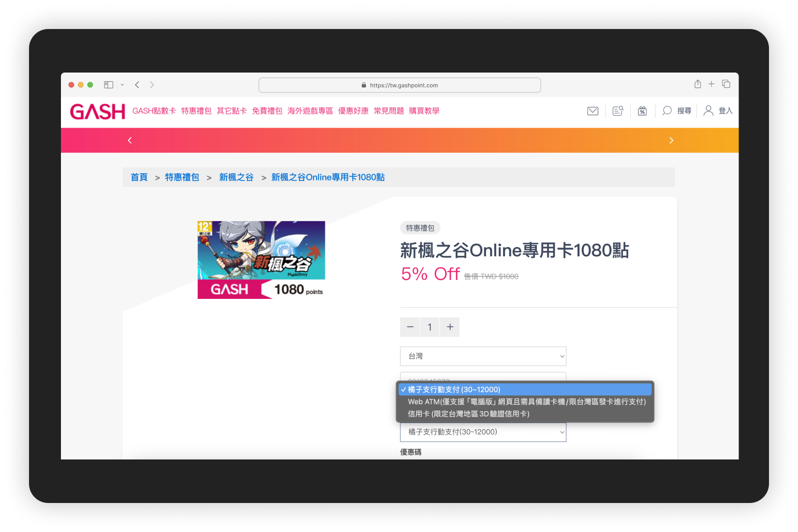The width and height of the screenshot is (798, 532).
Task: Click the struck-through 售價 TWD $1080
Action: 491,277
